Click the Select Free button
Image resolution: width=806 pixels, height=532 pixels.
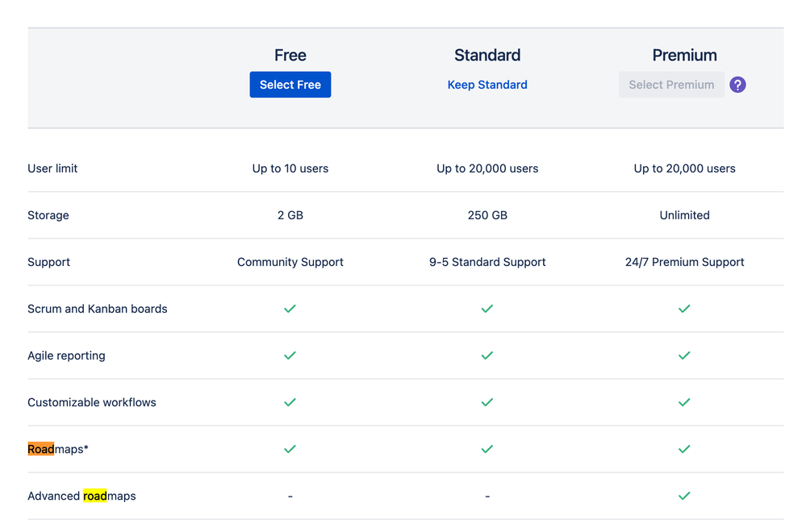[290, 85]
